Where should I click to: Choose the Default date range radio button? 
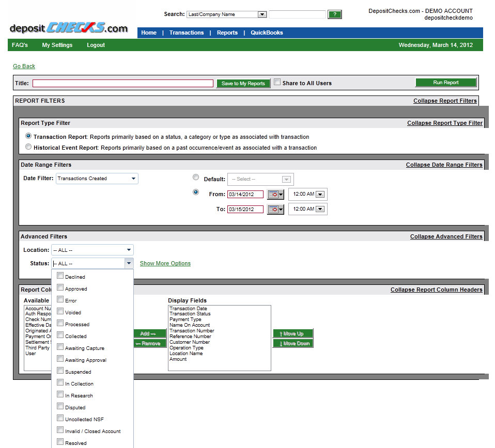[x=196, y=177]
